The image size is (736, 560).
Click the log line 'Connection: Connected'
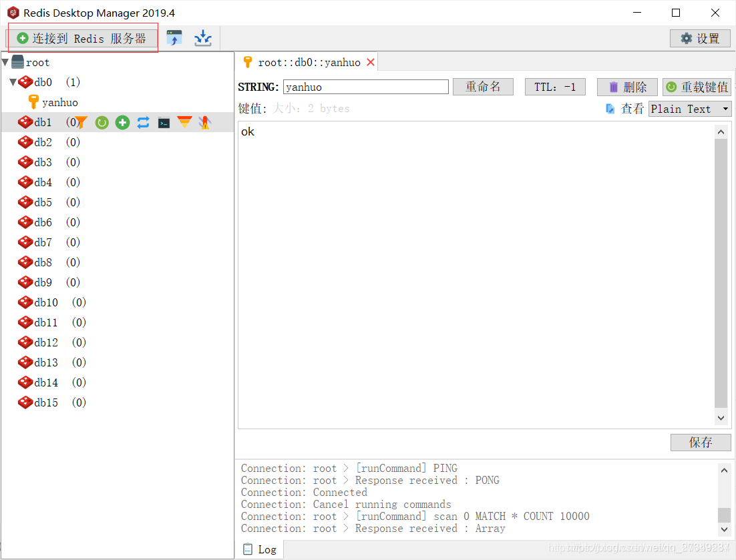(x=304, y=493)
